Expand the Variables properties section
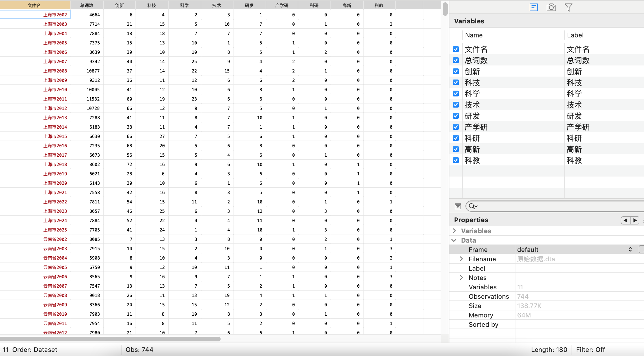The height and width of the screenshot is (356, 644). pos(454,231)
